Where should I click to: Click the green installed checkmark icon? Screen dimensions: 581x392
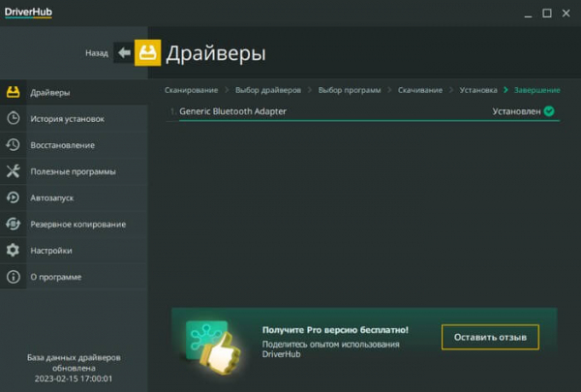(549, 110)
